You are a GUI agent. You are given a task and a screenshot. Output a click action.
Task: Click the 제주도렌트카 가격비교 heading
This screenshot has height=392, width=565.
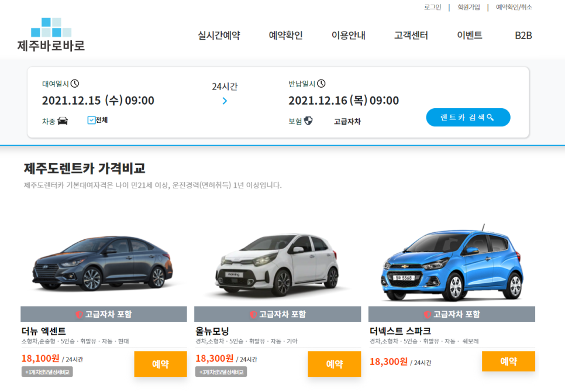pyautogui.click(x=85, y=169)
